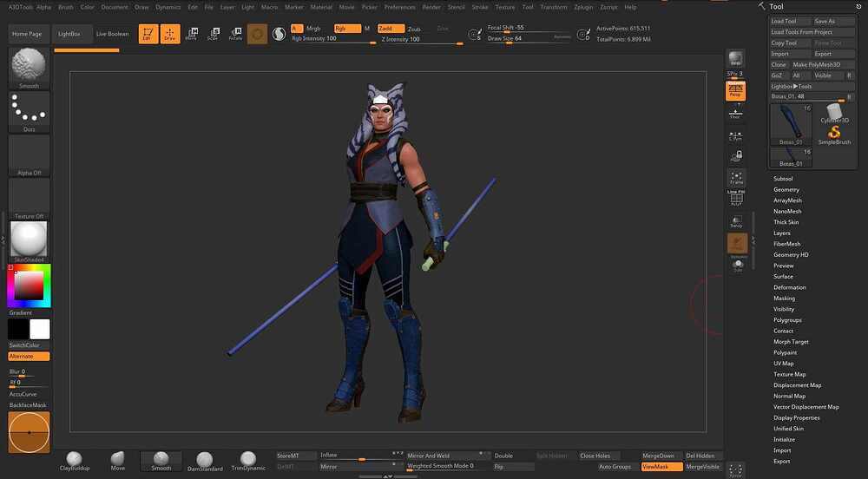The height and width of the screenshot is (479, 868).
Task: Adjust the Draw Size slider
Action: tap(529, 39)
